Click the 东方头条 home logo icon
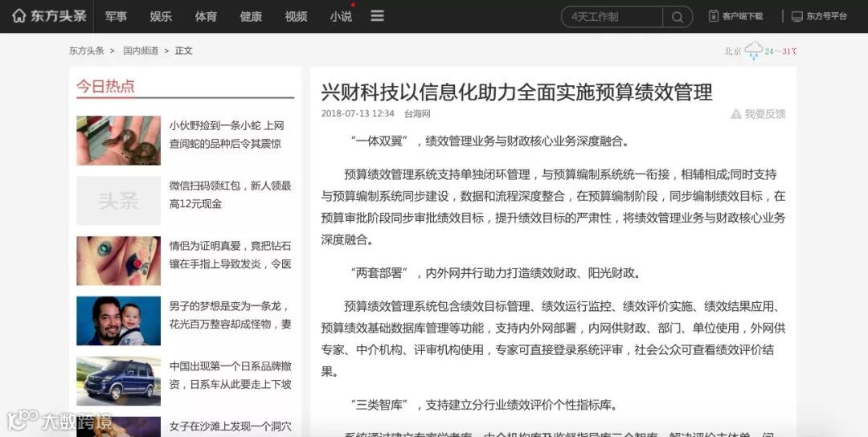Screen dimensions: 868x437 pyautogui.click(x=18, y=16)
